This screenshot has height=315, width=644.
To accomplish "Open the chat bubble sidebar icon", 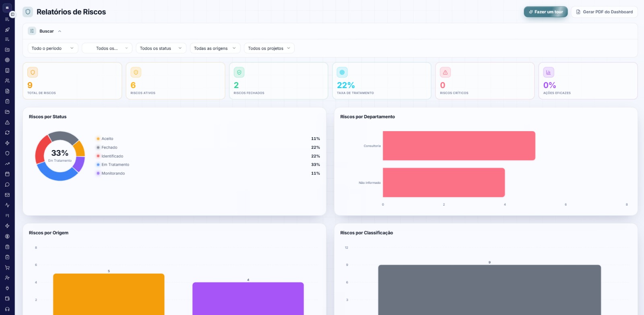I will click(7, 185).
